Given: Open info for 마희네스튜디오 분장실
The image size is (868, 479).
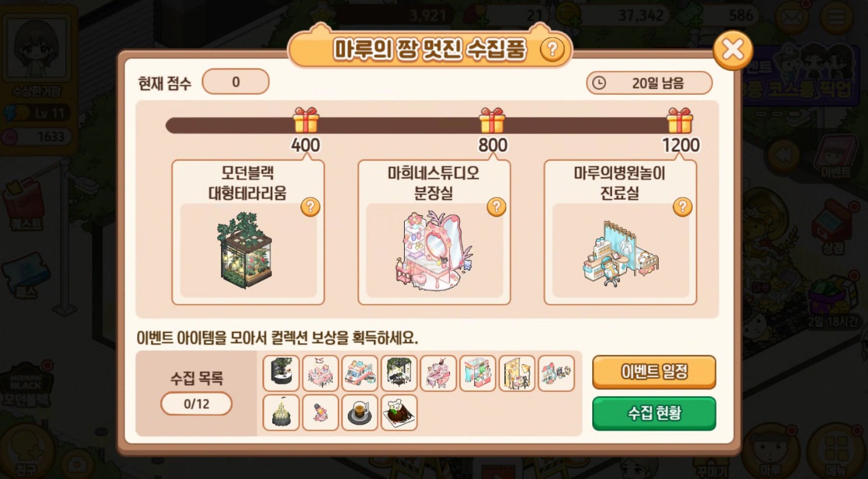Looking at the screenshot, I should (496, 207).
